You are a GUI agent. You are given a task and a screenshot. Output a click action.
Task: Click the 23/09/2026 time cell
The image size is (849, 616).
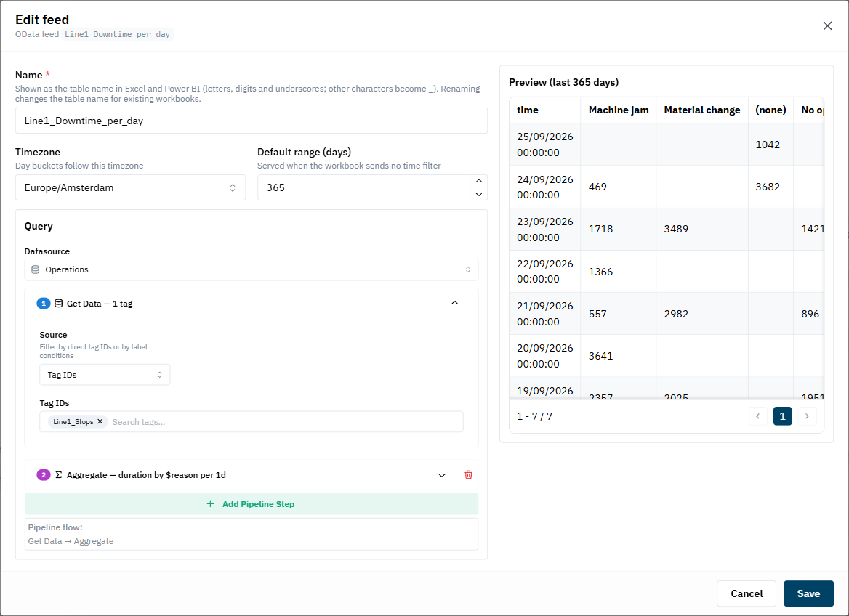[544, 229]
